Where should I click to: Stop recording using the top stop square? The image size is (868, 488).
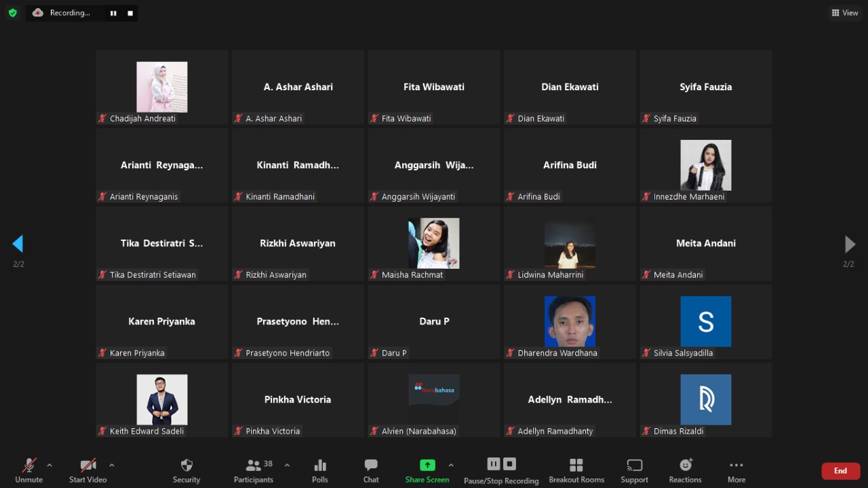130,13
